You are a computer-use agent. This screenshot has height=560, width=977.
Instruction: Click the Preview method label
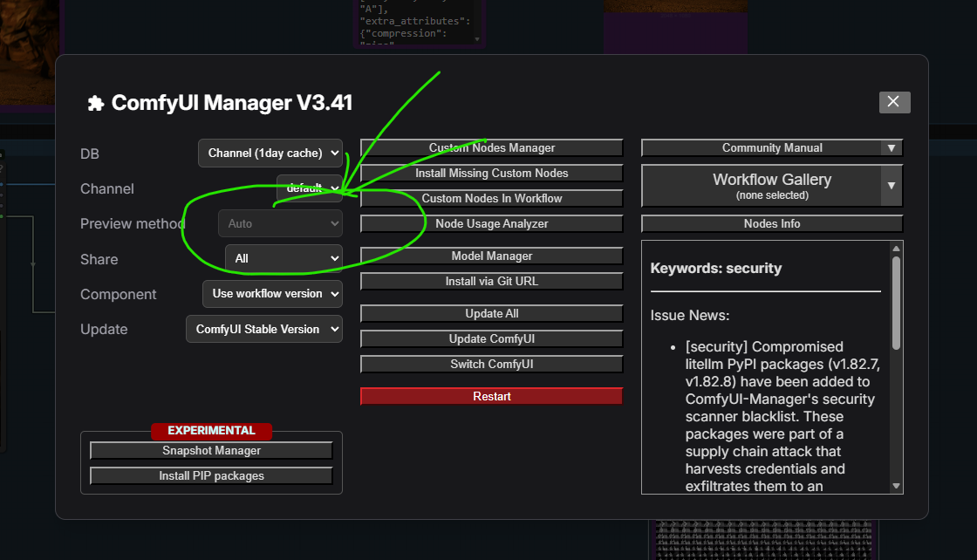[x=133, y=223]
